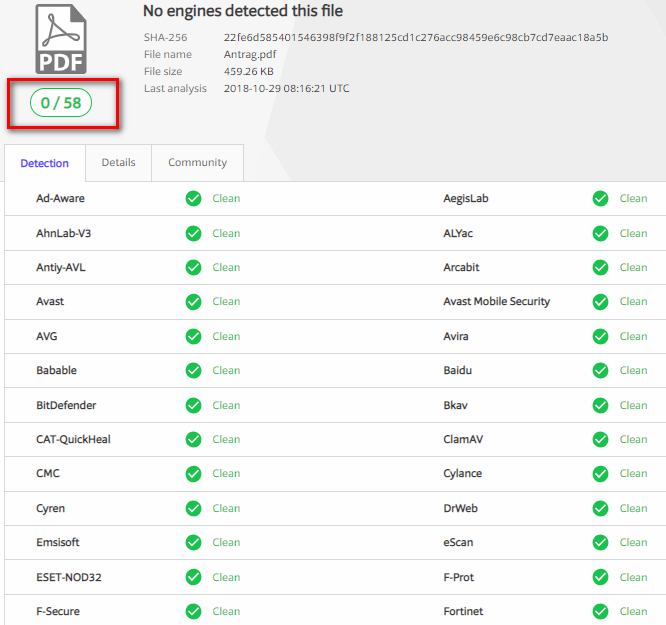Open the Details tab
Viewport: 666px width, 625px height.
tap(118, 162)
